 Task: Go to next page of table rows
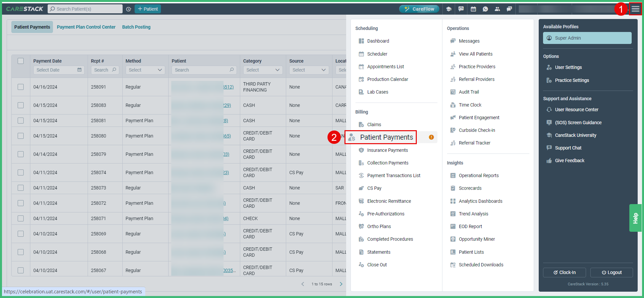click(341, 284)
